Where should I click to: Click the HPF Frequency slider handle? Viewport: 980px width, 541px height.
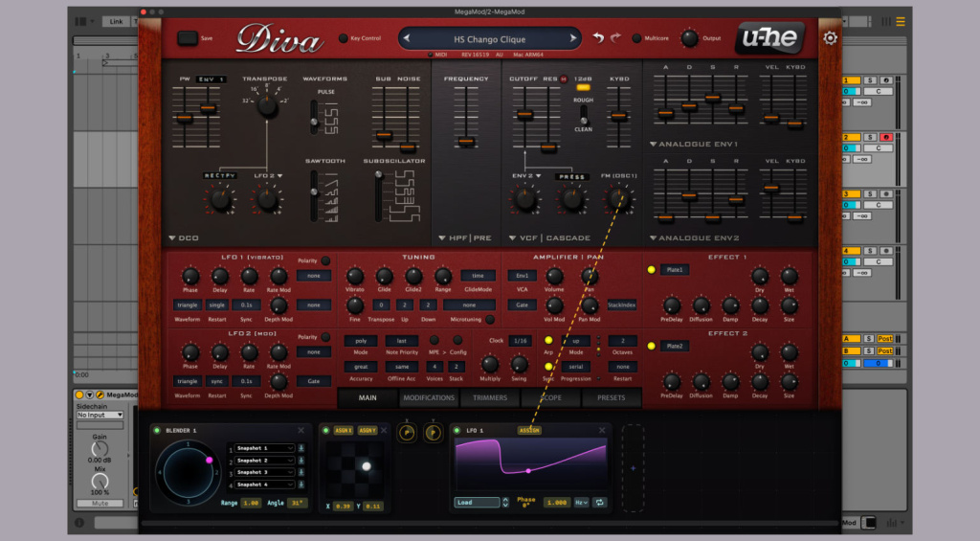[x=466, y=142]
